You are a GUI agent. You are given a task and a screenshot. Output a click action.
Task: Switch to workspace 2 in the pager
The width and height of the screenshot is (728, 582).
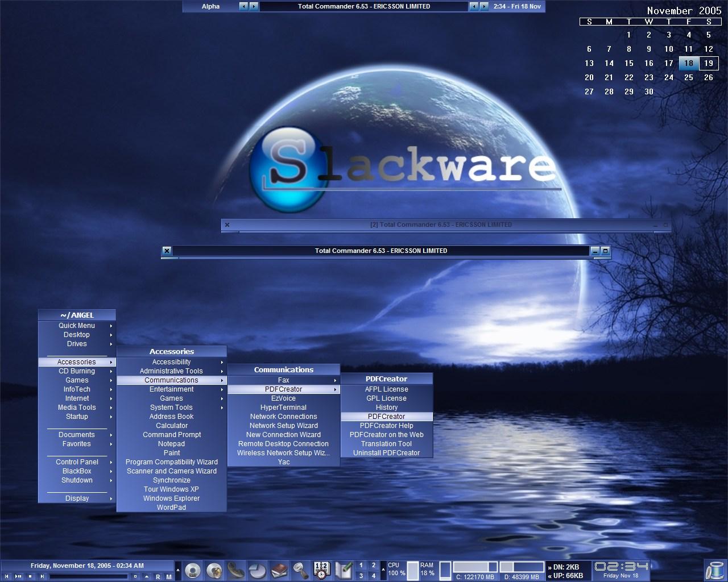point(374,565)
